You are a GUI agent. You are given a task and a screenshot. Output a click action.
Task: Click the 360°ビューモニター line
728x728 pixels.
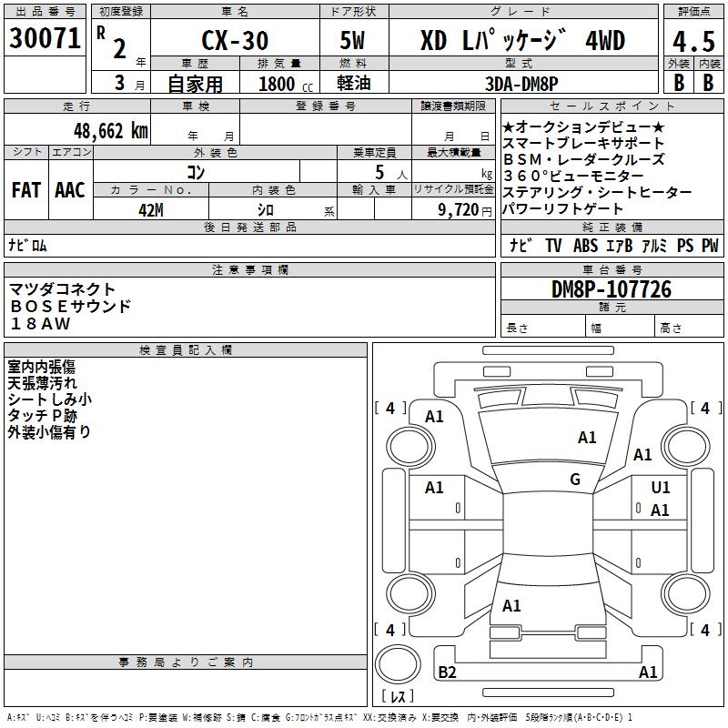(573, 176)
